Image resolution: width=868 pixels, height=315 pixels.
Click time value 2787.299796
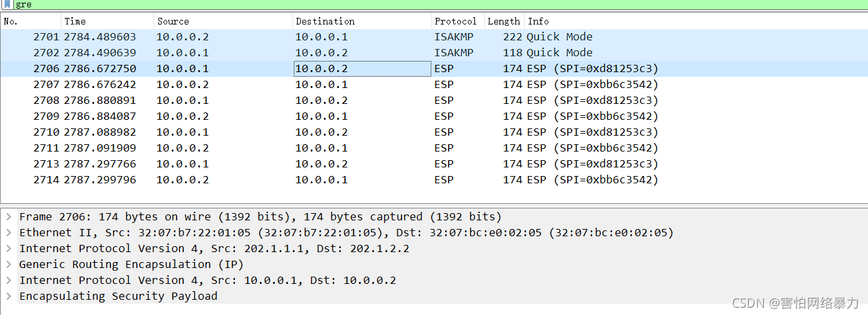tap(100, 180)
